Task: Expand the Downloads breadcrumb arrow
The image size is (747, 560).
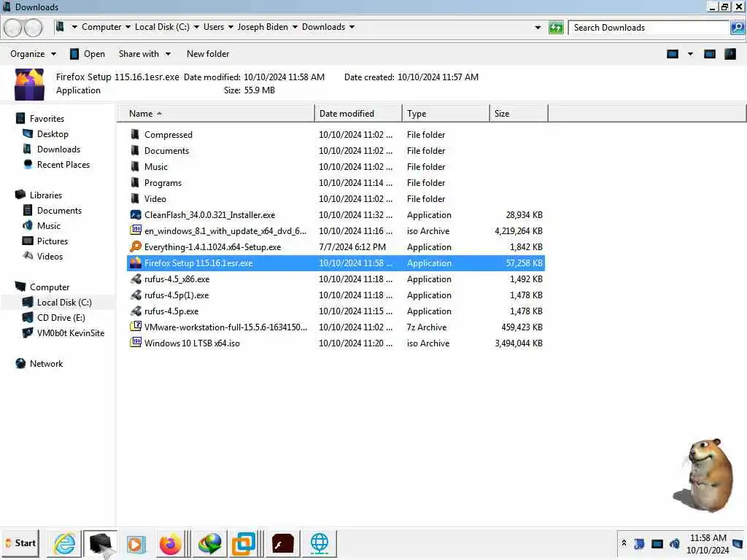Action: [x=352, y=27]
